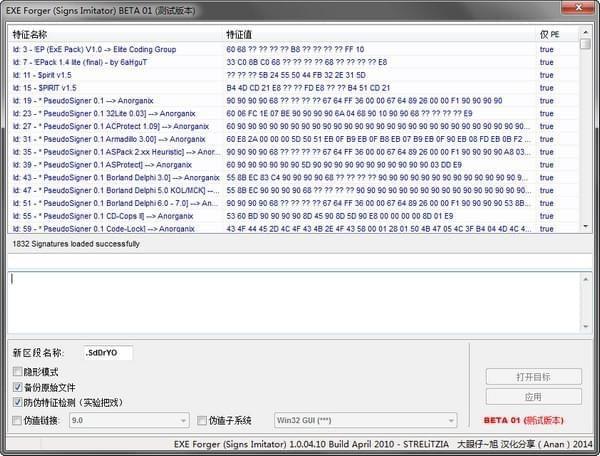600x456 pixels.
Task: Click signature value 53 60 BD 90 90 90 90 8D
Action: 339,216
